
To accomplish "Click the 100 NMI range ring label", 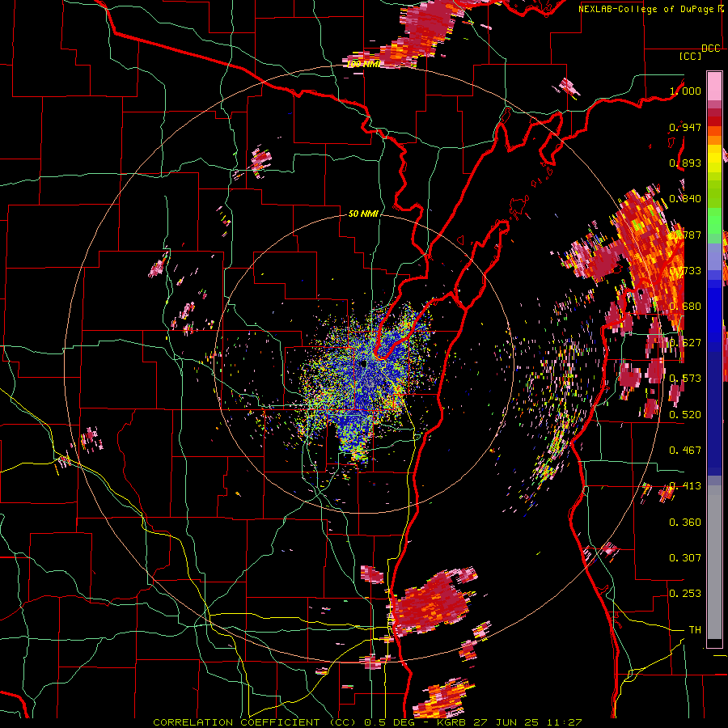I will (364, 64).
